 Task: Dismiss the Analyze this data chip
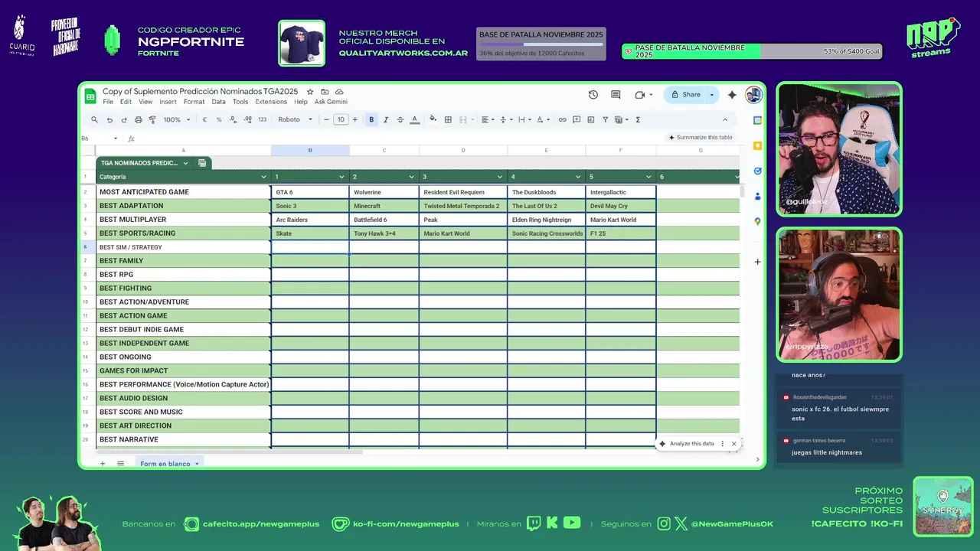733,444
